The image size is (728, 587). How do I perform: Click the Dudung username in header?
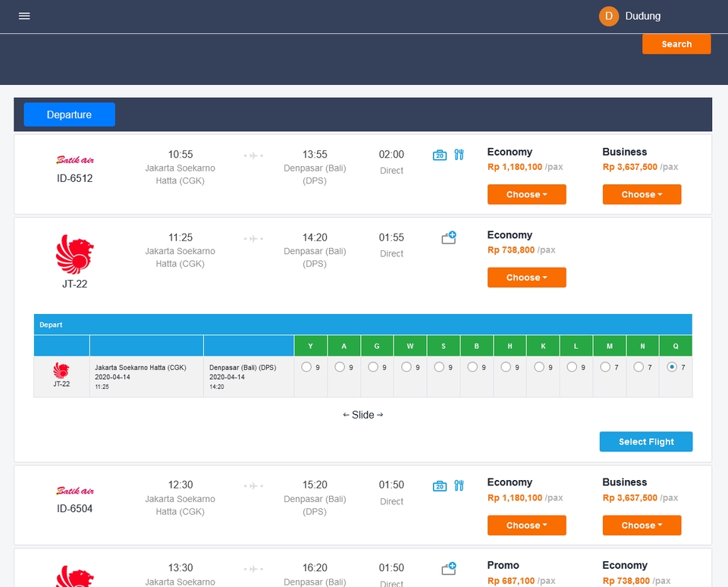[x=642, y=16]
